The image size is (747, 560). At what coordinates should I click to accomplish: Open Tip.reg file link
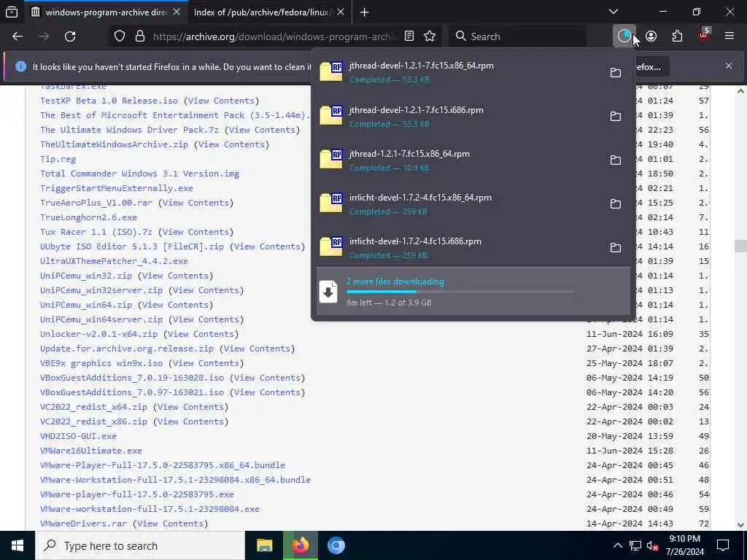click(x=58, y=159)
